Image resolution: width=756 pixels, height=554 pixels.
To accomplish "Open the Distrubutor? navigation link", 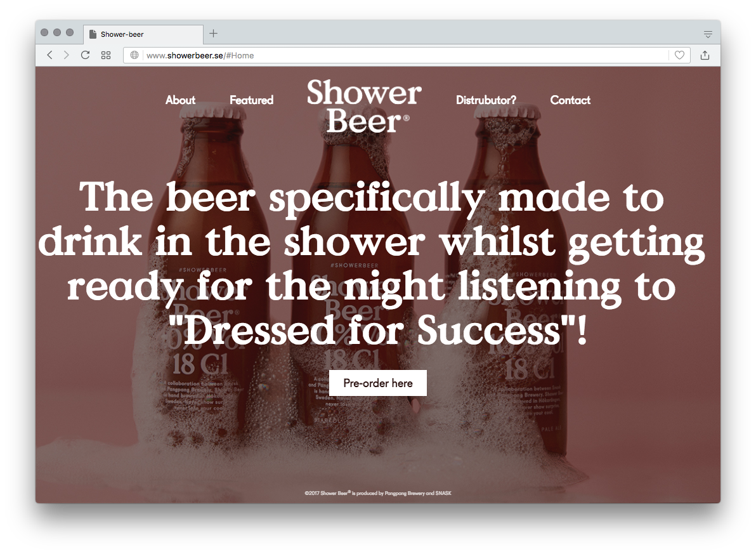I will (486, 100).
